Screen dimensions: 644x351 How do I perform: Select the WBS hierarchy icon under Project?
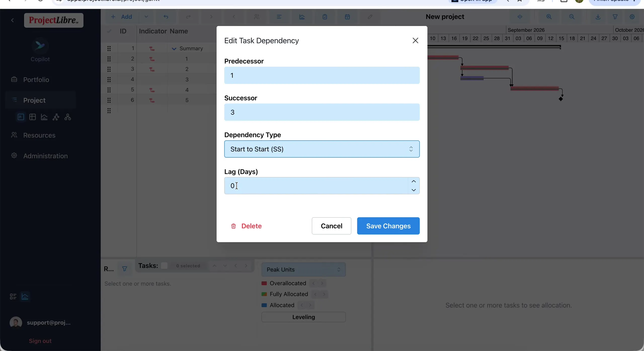68,117
